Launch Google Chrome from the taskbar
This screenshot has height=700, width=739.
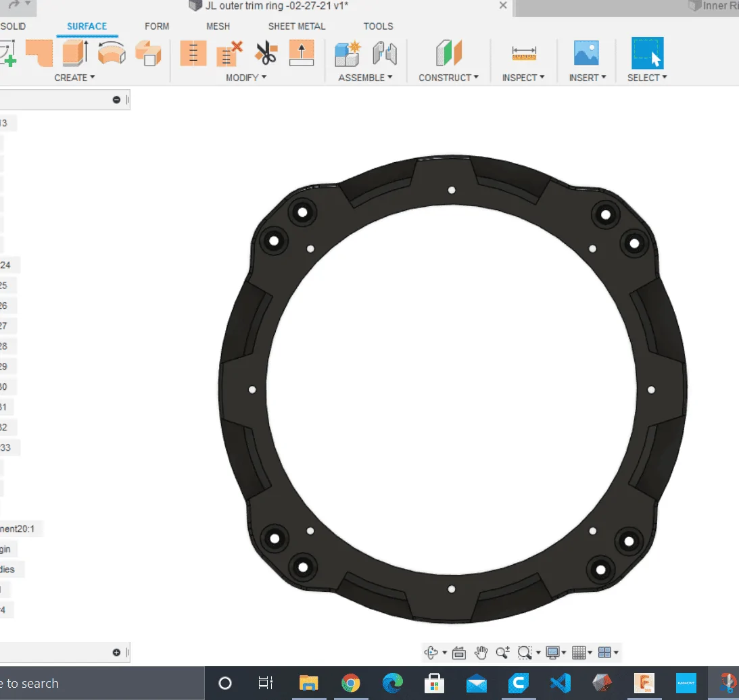click(350, 683)
